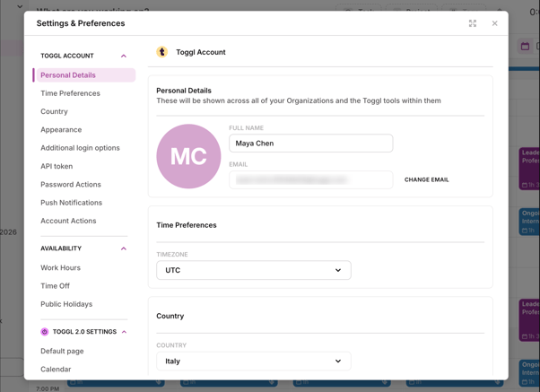Collapse the Toggl Account sidebar section
This screenshot has height=392, width=540.
[x=124, y=56]
